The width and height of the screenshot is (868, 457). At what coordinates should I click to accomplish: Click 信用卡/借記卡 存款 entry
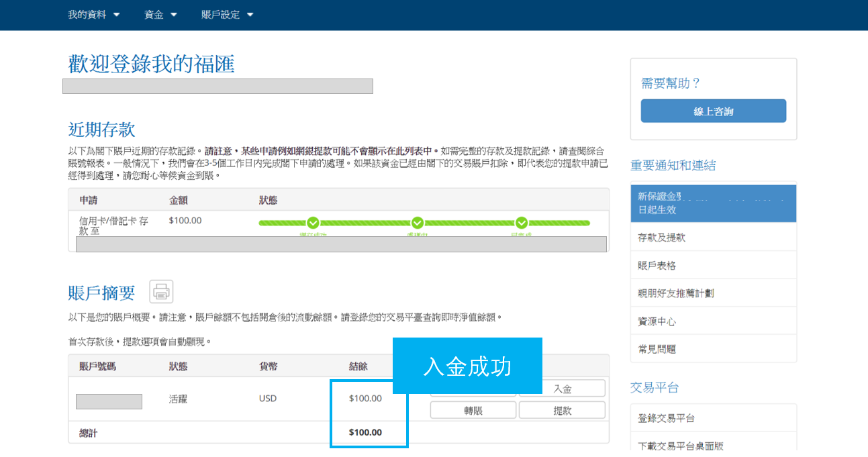(x=113, y=225)
